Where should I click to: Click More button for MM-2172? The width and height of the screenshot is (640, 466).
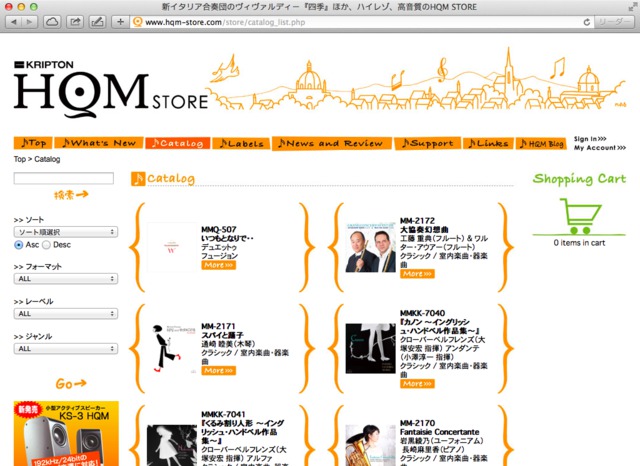click(417, 274)
